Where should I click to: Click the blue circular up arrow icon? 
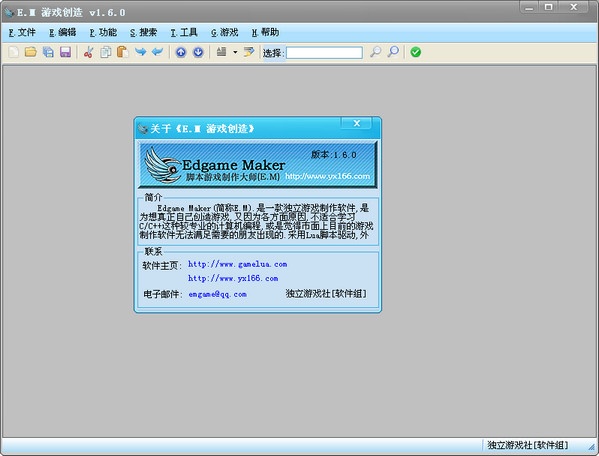(181, 52)
